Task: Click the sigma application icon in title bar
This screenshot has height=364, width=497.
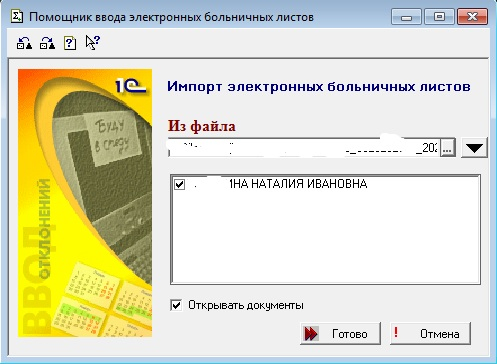Action: tap(17, 16)
